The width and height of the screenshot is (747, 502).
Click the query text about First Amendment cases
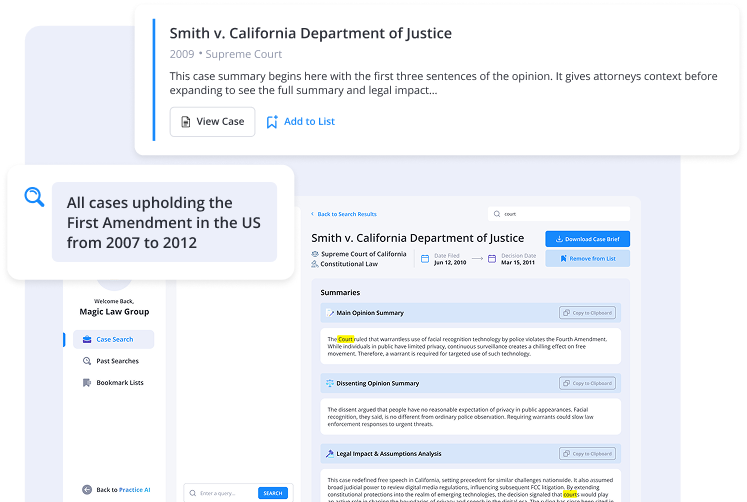(x=164, y=222)
